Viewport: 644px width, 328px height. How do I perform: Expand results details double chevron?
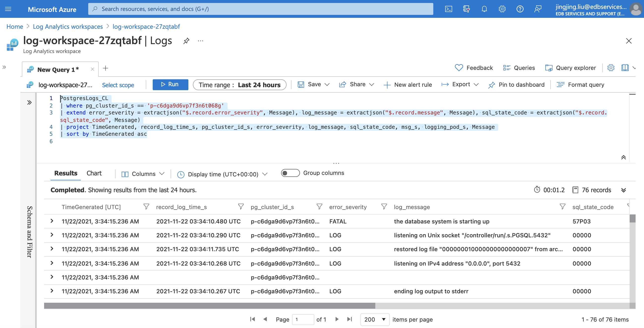(623, 190)
